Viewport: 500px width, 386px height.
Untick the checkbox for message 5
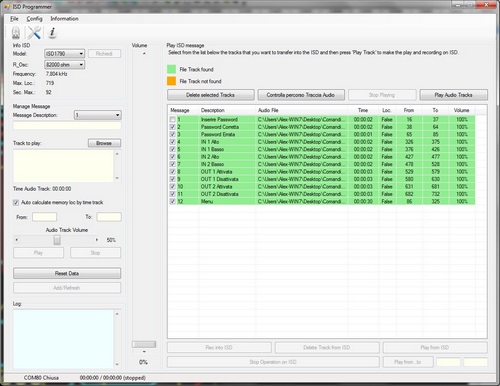coord(172,149)
